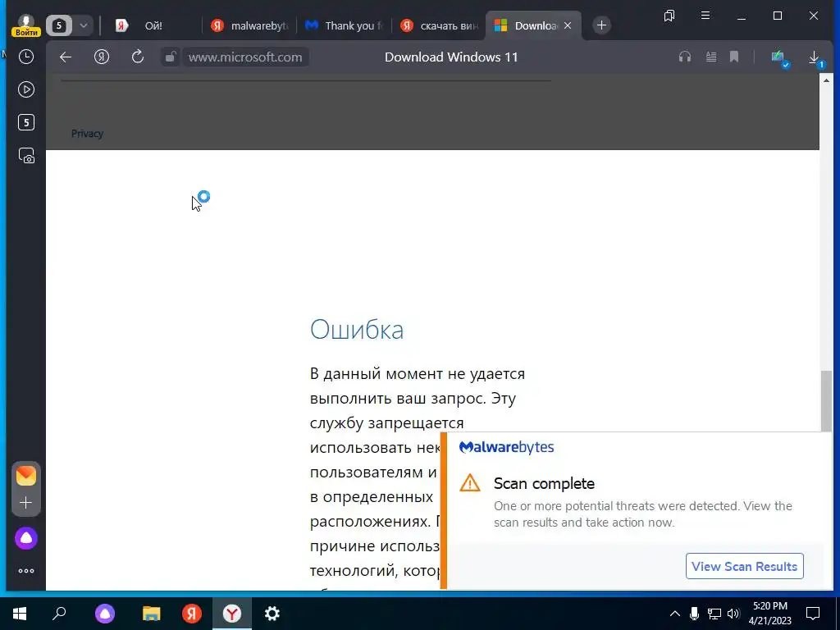The image size is (840, 630).
Task: Switch to the malwarebytes search tab
Action: (x=249, y=25)
